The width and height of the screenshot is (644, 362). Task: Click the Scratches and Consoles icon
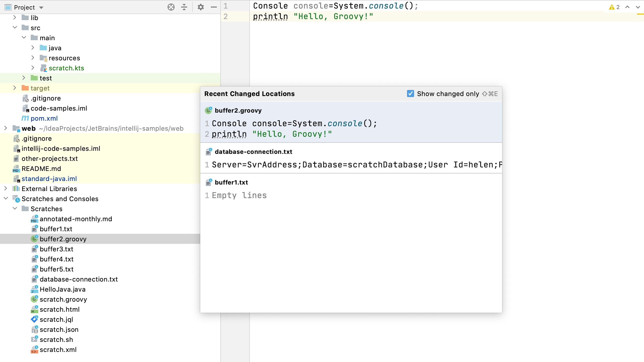point(16,199)
